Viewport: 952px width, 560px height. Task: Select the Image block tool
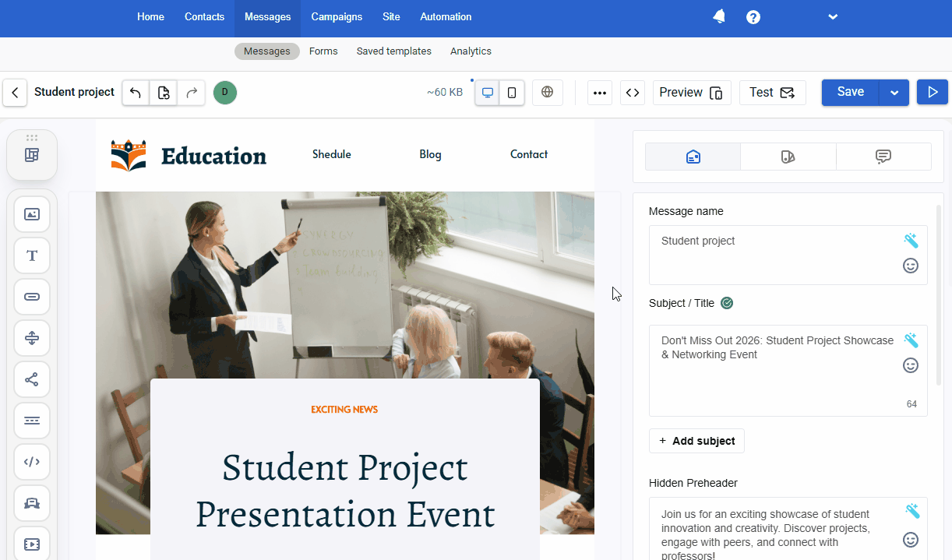(32, 214)
